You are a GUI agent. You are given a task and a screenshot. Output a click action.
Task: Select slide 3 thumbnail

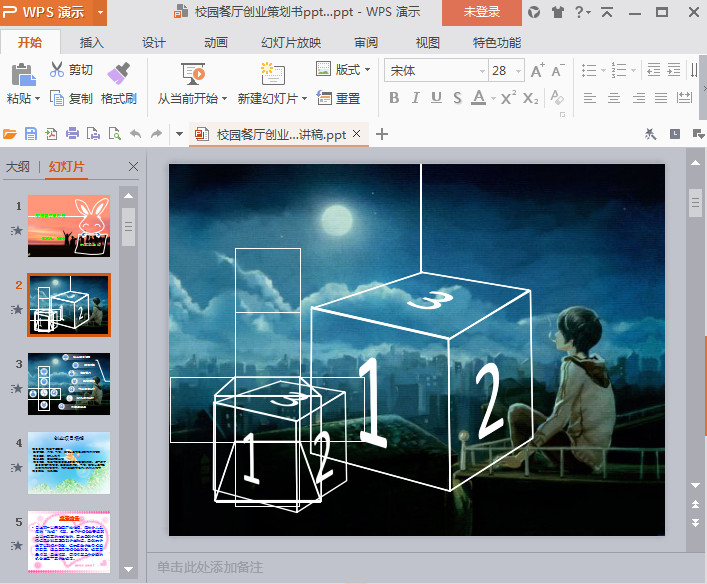point(69,384)
